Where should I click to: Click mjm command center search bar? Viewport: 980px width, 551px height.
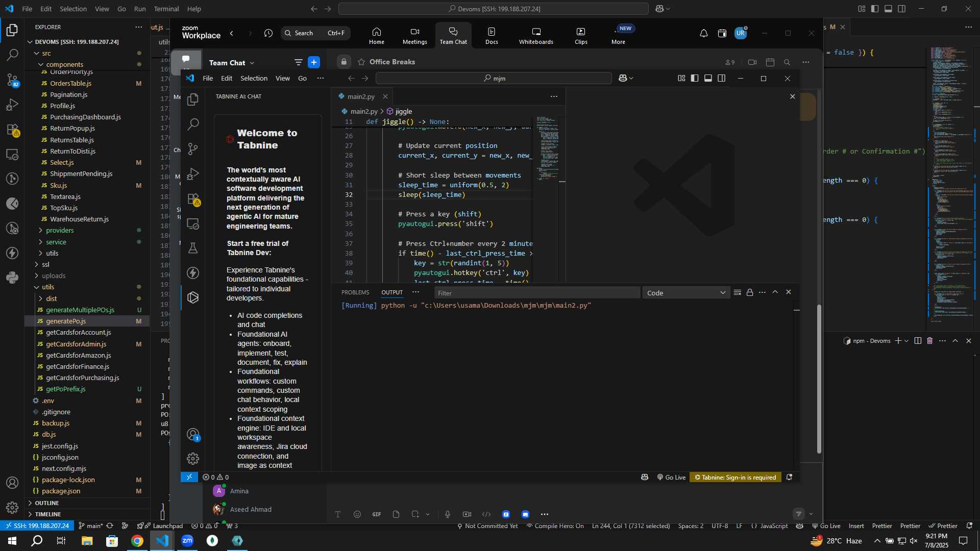click(x=494, y=78)
